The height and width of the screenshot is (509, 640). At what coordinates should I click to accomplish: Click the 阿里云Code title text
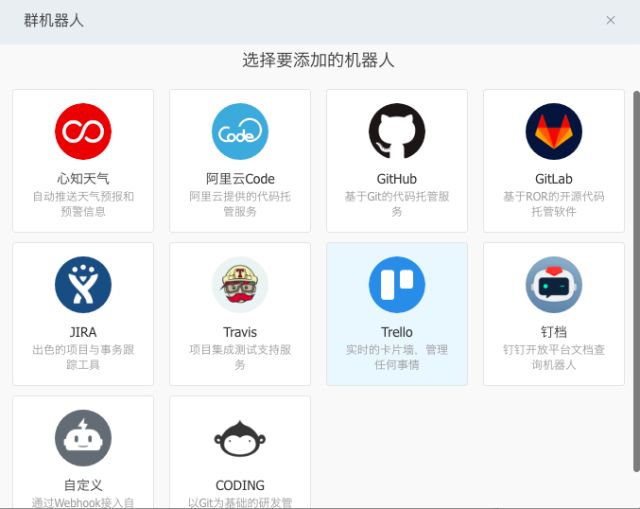240,179
